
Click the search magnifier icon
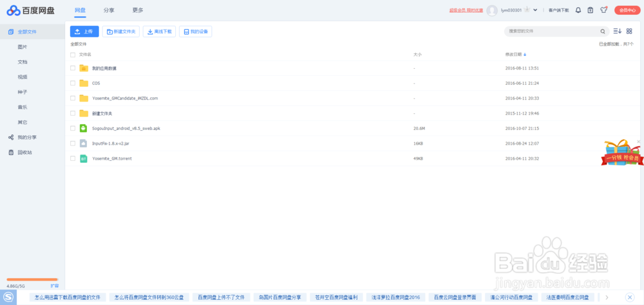[x=603, y=31]
